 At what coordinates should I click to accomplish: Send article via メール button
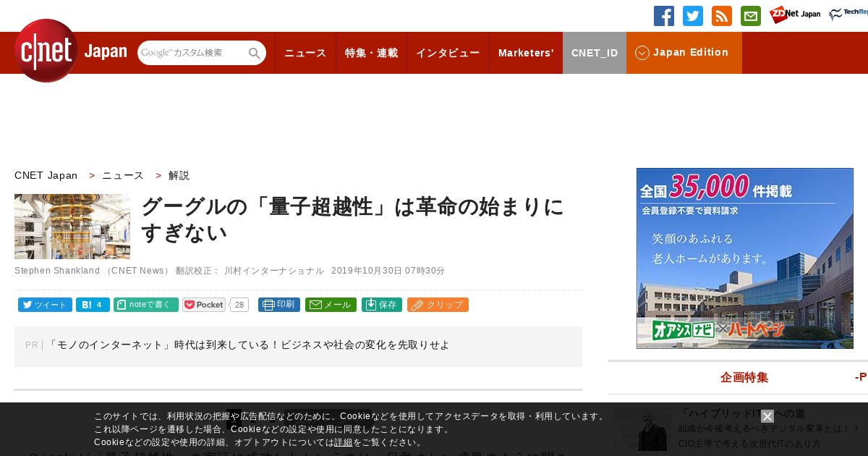point(331,305)
